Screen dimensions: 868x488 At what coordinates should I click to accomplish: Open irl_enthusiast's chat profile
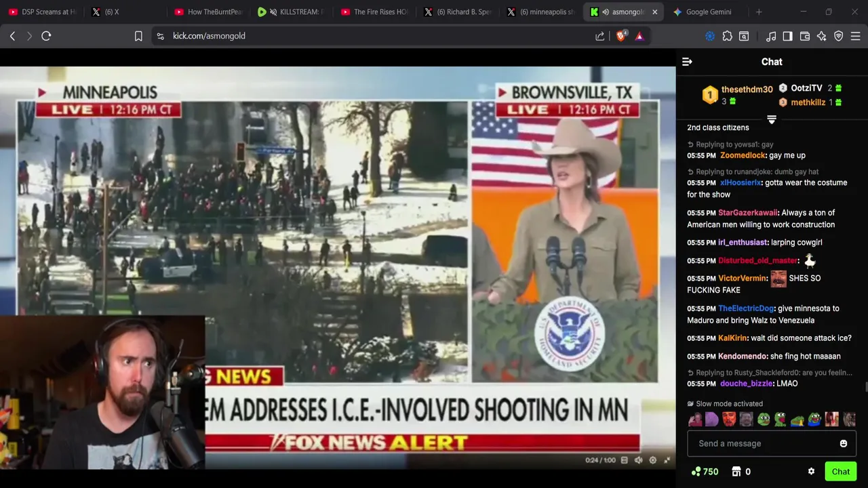coord(743,242)
